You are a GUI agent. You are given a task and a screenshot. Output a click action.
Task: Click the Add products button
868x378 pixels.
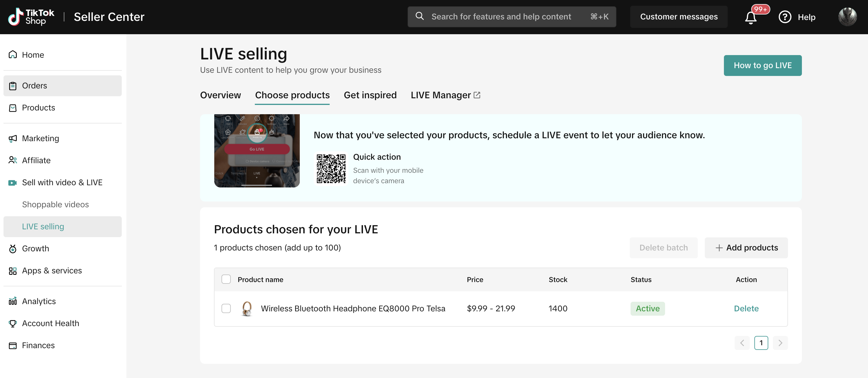point(746,248)
